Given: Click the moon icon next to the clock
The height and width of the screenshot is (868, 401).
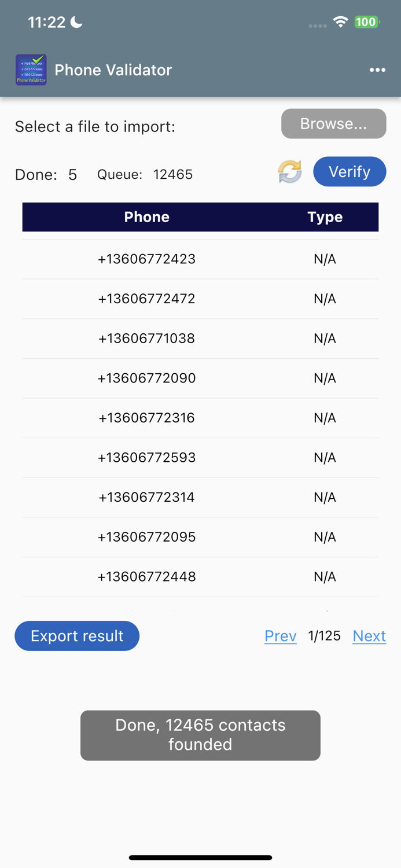Looking at the screenshot, I should (76, 21).
